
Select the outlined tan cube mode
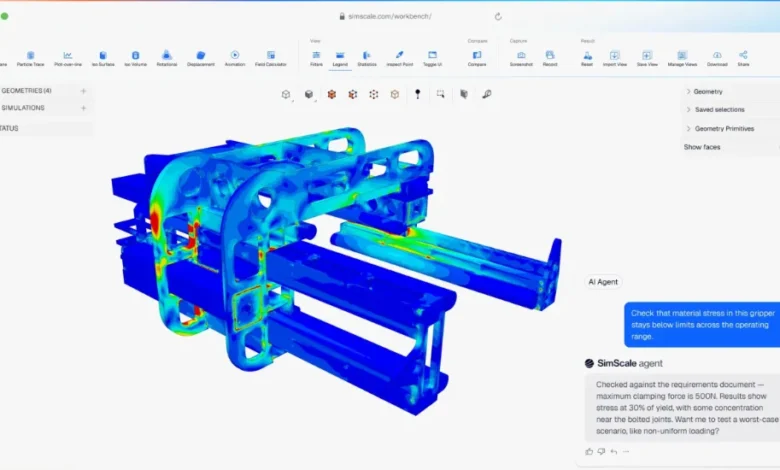tap(394, 94)
